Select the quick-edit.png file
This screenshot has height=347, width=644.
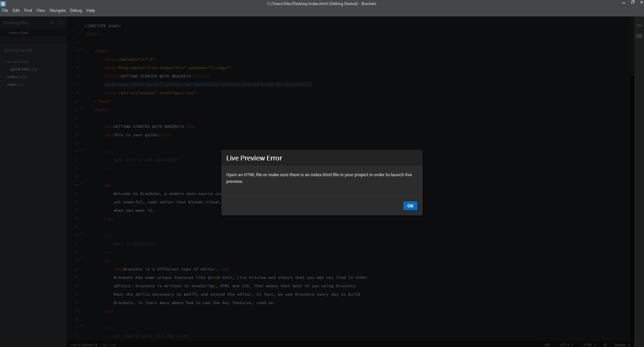tap(24, 69)
